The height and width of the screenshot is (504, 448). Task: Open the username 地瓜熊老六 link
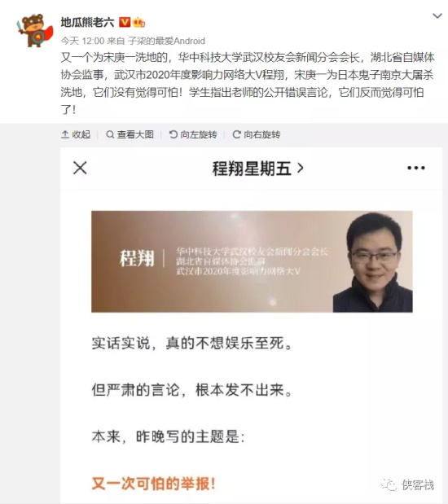(x=87, y=22)
